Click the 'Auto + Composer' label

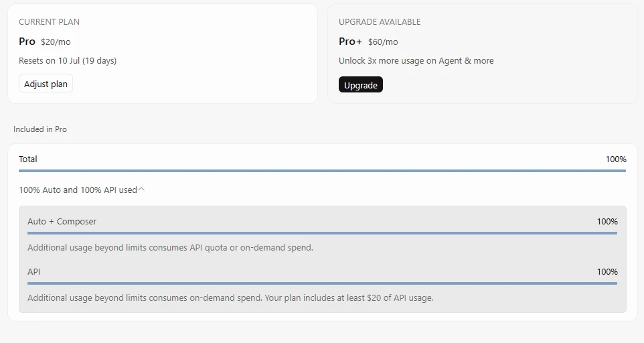62,222
